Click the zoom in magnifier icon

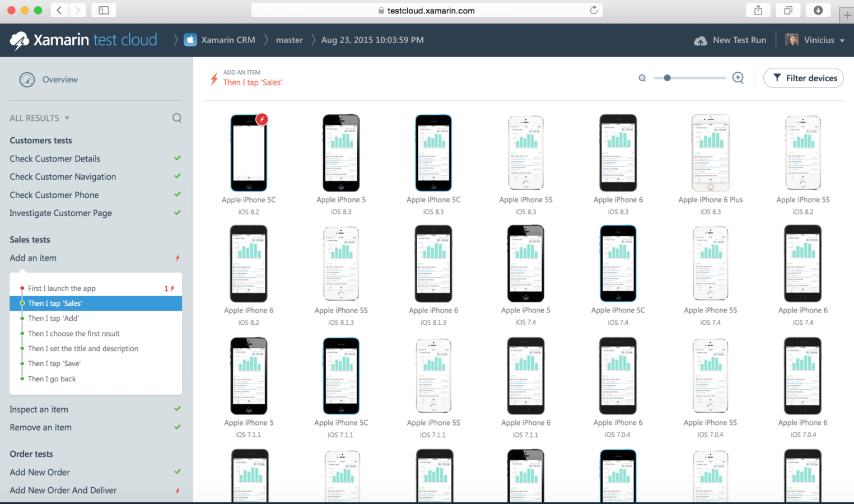point(738,78)
